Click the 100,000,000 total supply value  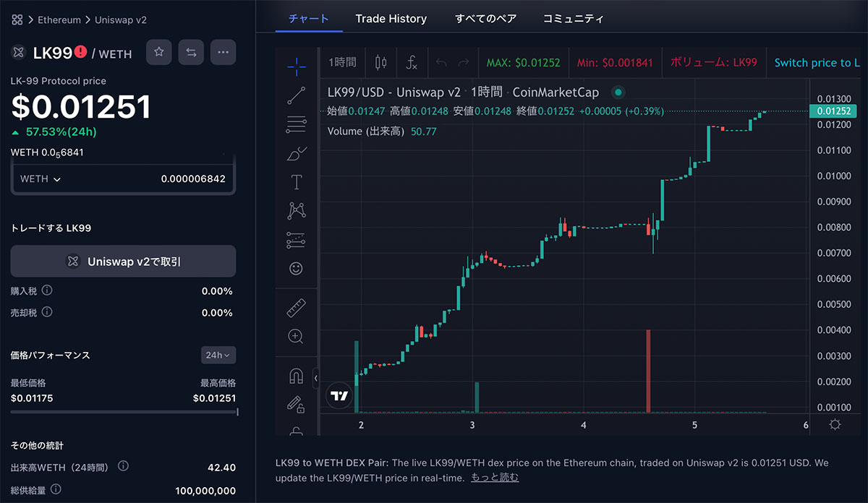coord(205,491)
